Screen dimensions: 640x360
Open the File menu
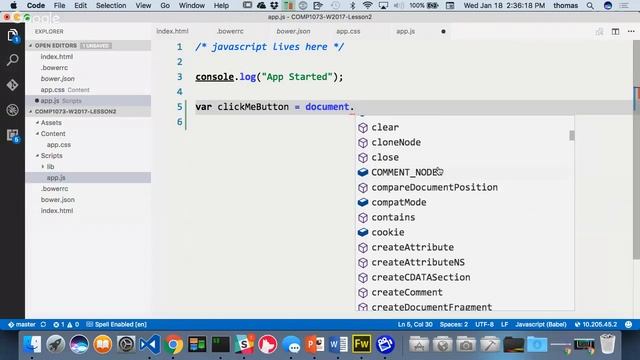(x=59, y=6)
